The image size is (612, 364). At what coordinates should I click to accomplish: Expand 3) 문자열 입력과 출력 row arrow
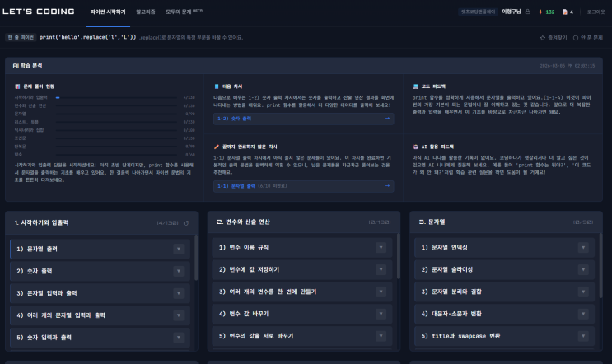coord(179,293)
